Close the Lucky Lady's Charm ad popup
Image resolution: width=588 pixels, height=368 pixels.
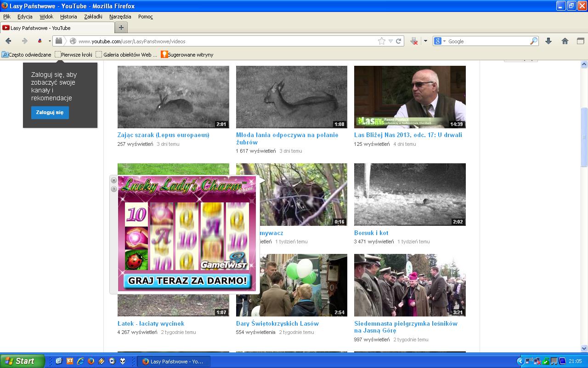(x=114, y=180)
